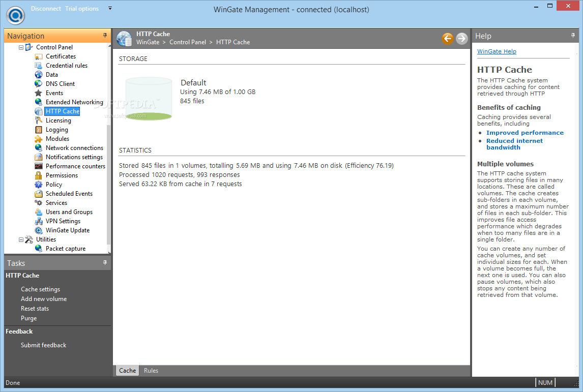Image resolution: width=583 pixels, height=392 pixels.
Task: Click the WinGate Update icon
Action: (38, 230)
